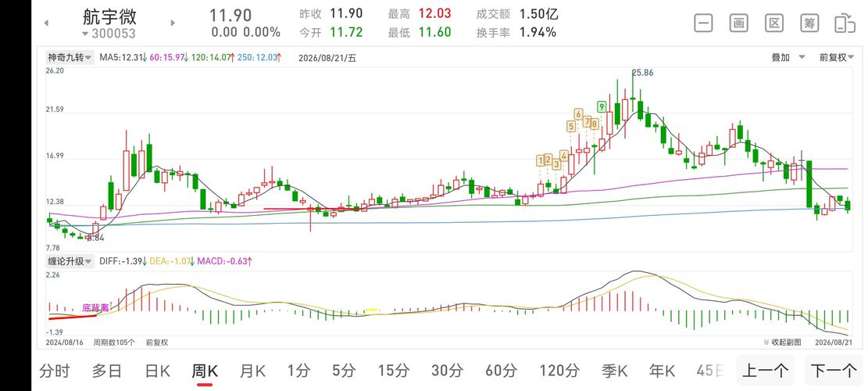Screen dimensions: 868x391
Task: Switch to 年K tab
Action: point(662,371)
